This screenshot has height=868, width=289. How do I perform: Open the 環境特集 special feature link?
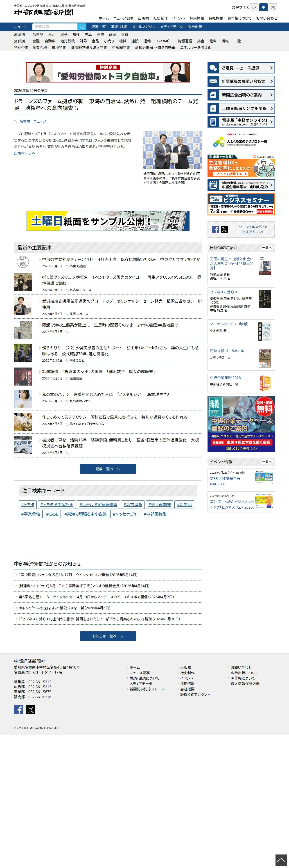point(59,48)
